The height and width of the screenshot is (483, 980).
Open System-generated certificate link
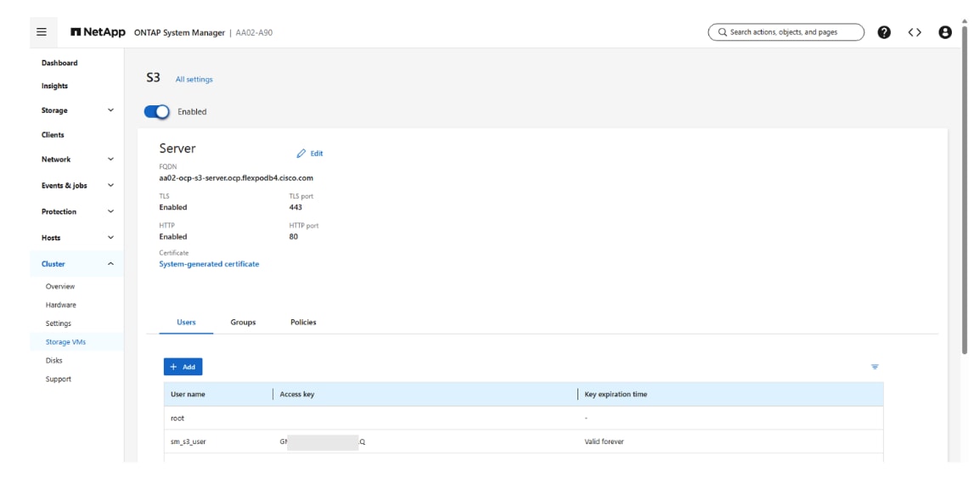point(209,264)
